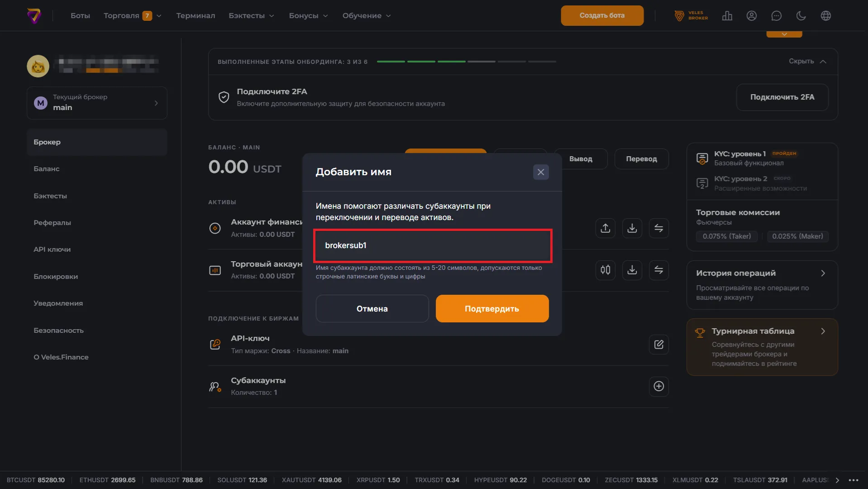Advance the ticker bar with arrow

click(837, 480)
